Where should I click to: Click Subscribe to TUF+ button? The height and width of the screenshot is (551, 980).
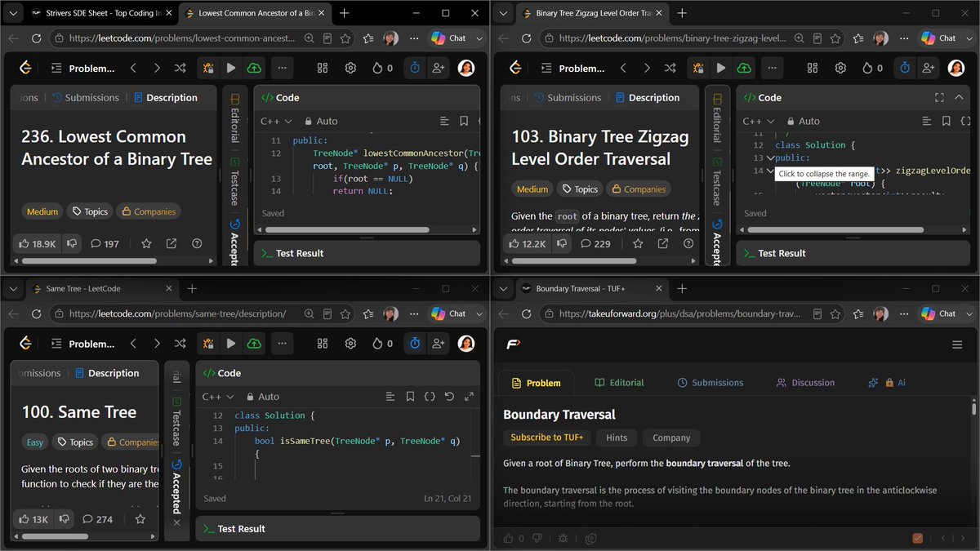click(x=546, y=438)
